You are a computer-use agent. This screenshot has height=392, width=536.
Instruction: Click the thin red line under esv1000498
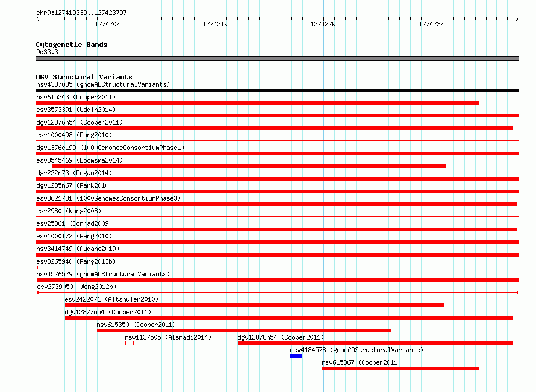pos(277,140)
